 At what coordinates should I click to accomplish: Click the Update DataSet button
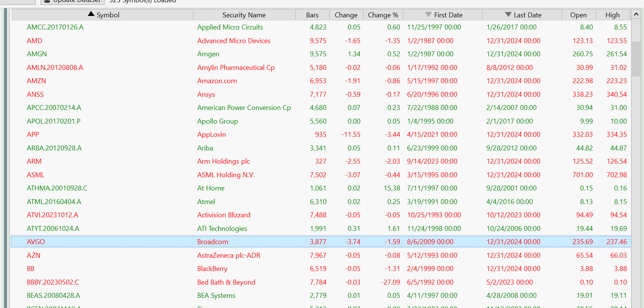pos(73,2)
